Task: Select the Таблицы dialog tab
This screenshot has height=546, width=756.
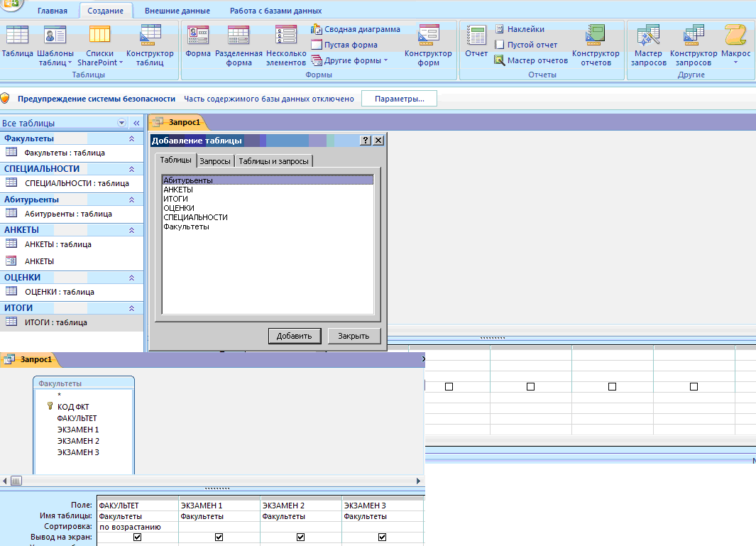Action: 175,160
